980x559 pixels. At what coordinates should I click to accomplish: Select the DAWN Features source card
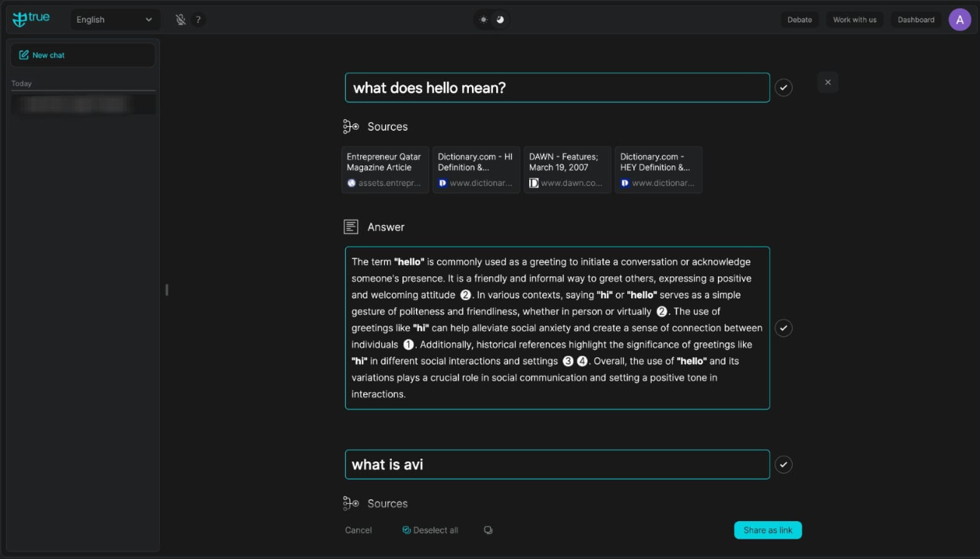567,169
